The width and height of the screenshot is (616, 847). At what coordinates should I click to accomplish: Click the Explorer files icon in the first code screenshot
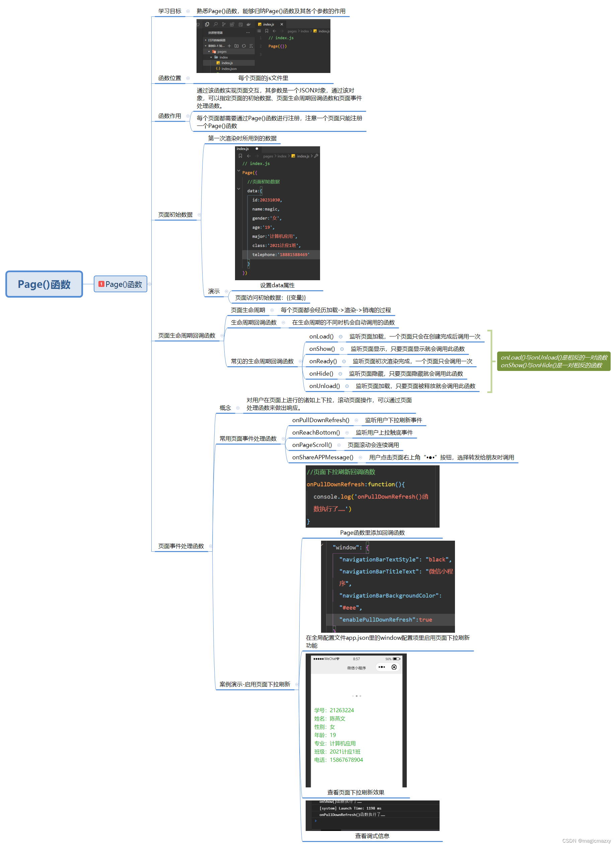[x=207, y=24]
